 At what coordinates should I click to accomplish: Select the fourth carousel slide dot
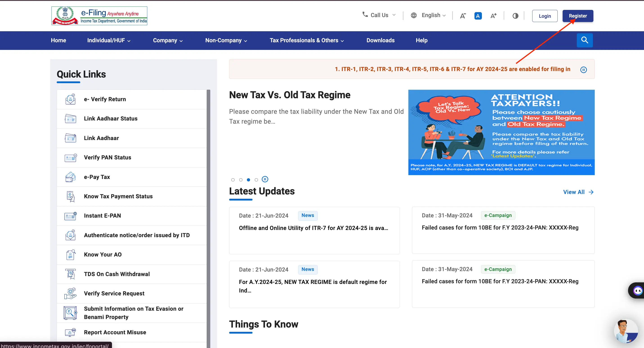[x=256, y=180]
